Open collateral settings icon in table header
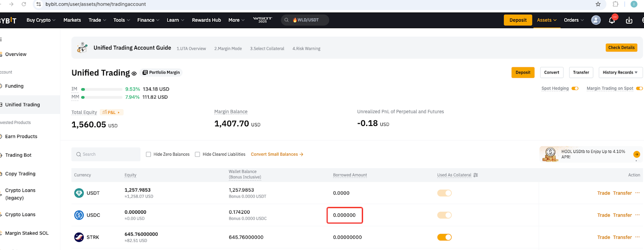 [x=476, y=175]
